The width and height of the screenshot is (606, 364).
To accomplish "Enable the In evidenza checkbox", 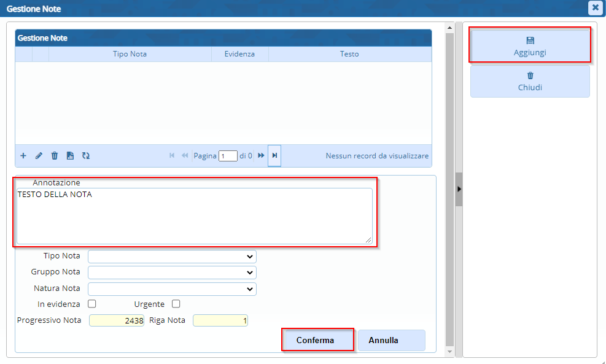I will 92,304.
